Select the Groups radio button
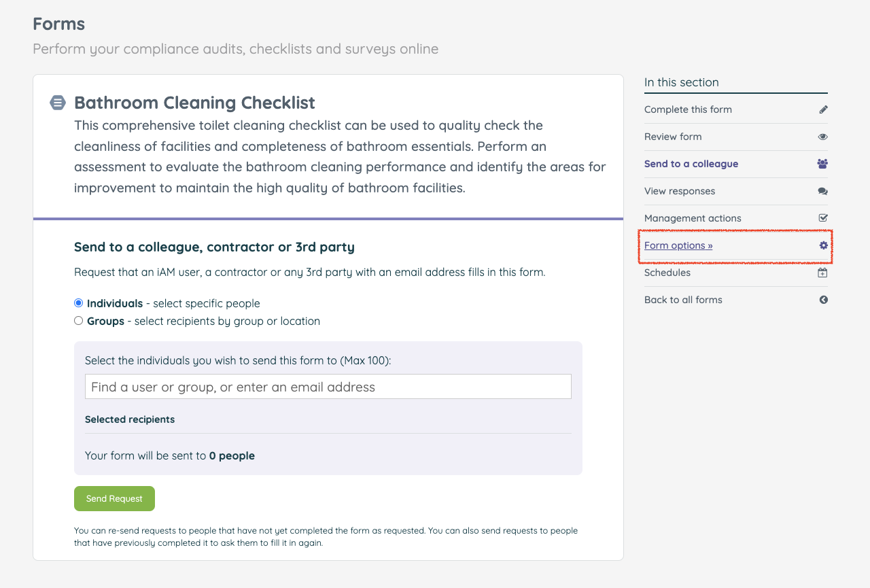 79,321
